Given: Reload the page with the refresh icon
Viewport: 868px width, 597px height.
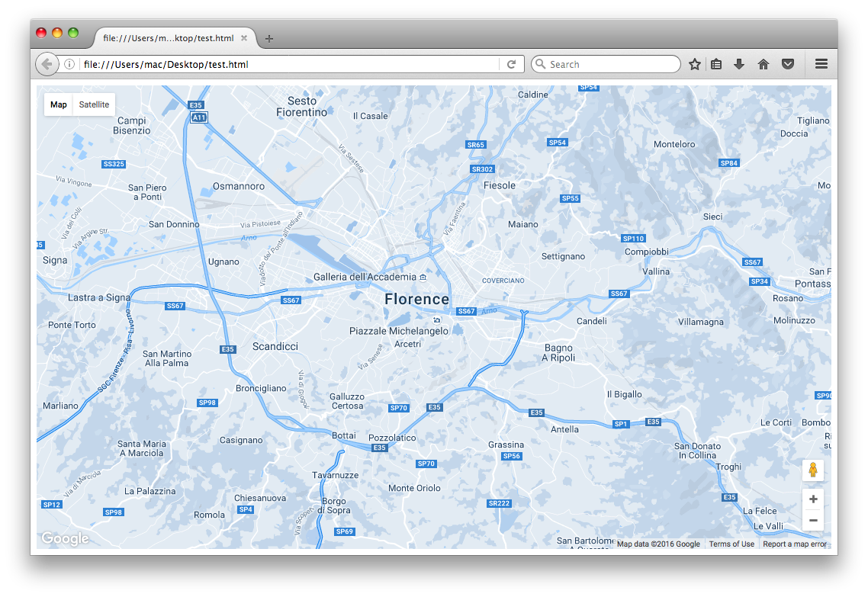Looking at the screenshot, I should [512, 64].
